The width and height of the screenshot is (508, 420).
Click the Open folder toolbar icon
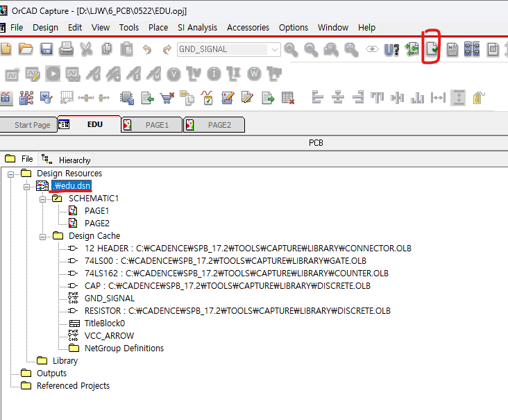click(x=26, y=49)
